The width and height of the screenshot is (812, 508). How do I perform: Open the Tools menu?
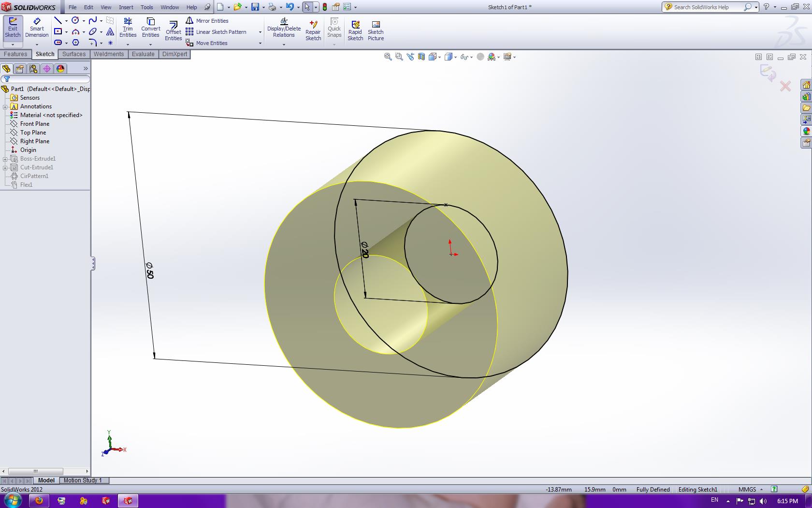click(147, 7)
